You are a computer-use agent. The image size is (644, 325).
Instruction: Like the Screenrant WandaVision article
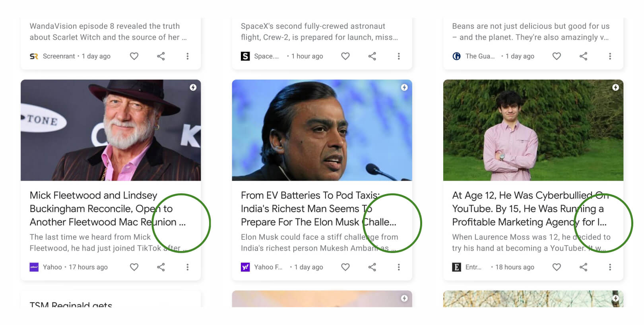pyautogui.click(x=134, y=56)
